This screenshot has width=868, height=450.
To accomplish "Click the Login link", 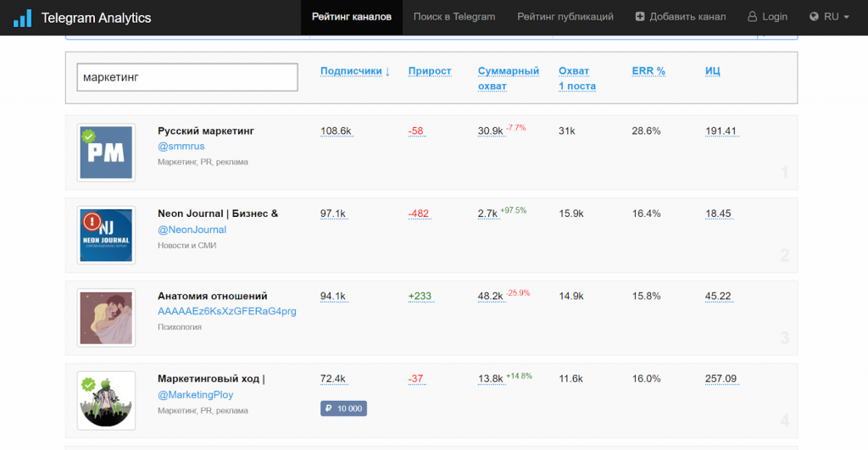I will point(767,17).
